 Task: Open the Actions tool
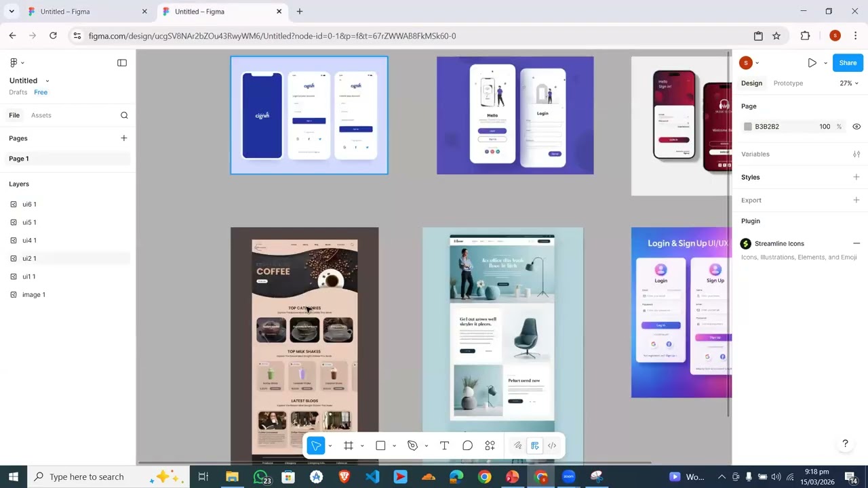point(490,445)
